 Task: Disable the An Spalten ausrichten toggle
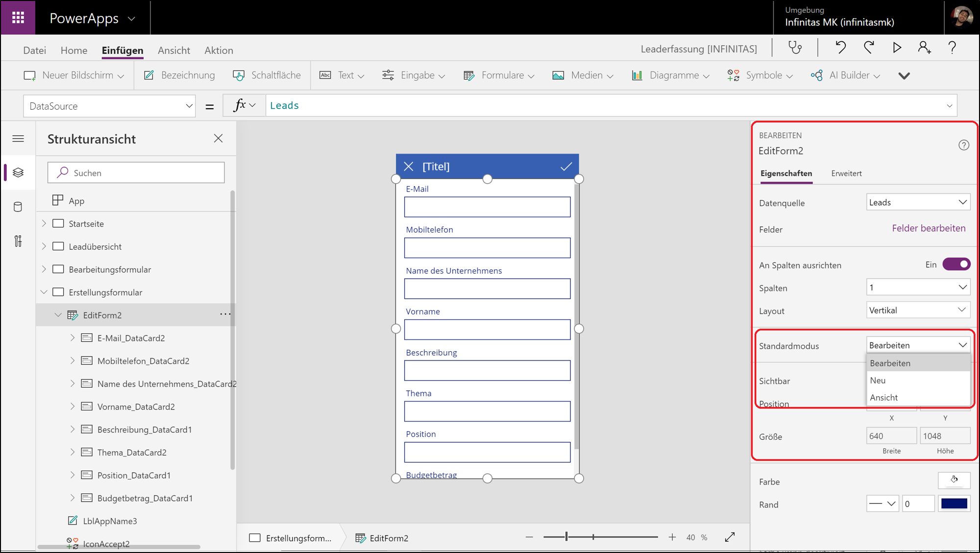[x=956, y=264]
